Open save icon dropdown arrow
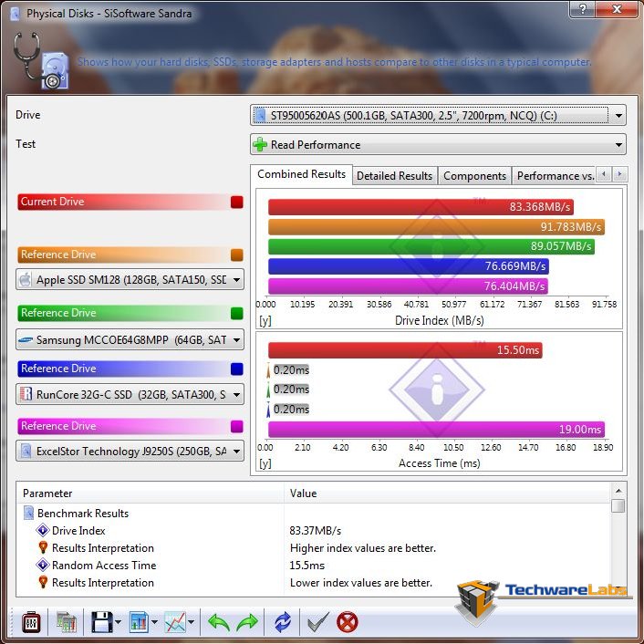The image size is (644, 644). click(x=118, y=622)
